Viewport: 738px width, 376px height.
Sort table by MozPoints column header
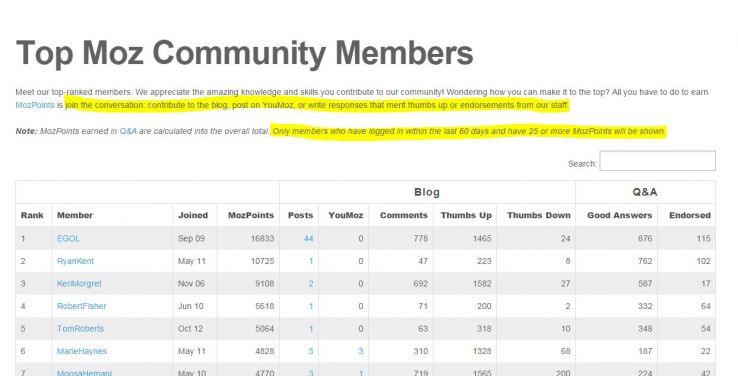click(251, 216)
